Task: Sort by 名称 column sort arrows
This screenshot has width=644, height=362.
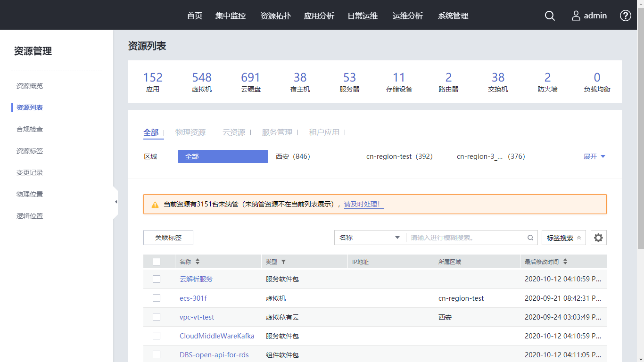Action: point(198,262)
